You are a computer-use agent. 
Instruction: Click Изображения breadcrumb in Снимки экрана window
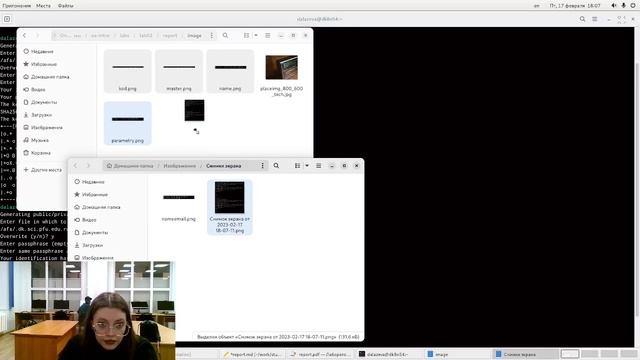[180, 166]
